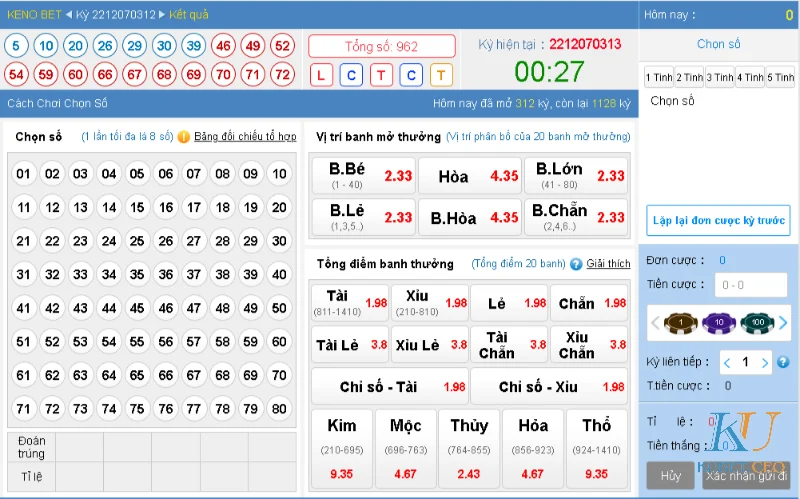Click the help icon next to Kỳ liên tiếp
Screen dimensions: 800x499
click(x=783, y=362)
